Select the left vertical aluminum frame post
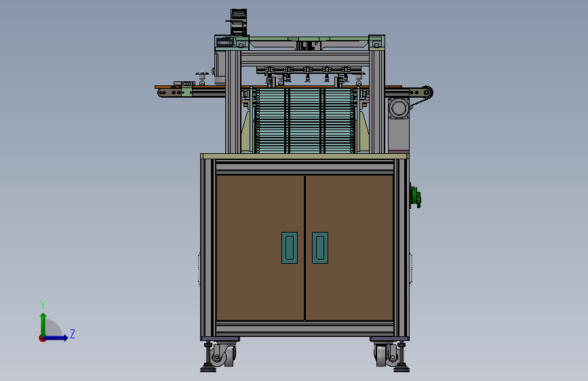The image size is (588, 381). 233,101
